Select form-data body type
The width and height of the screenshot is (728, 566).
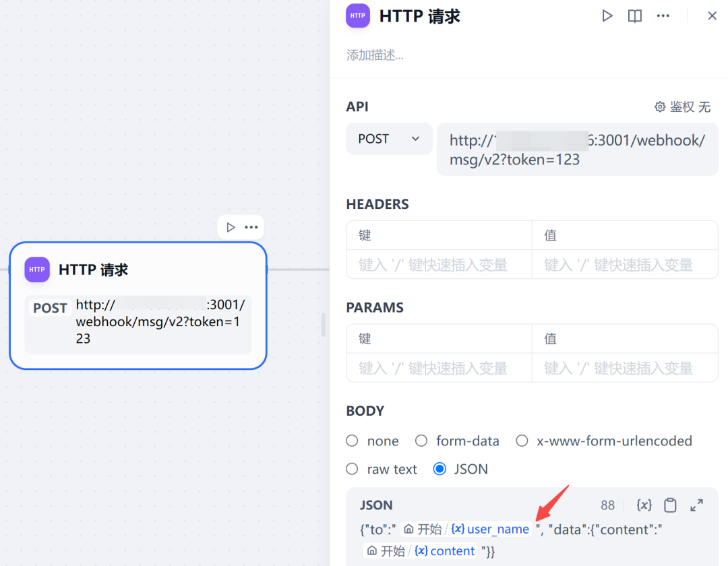click(457, 441)
